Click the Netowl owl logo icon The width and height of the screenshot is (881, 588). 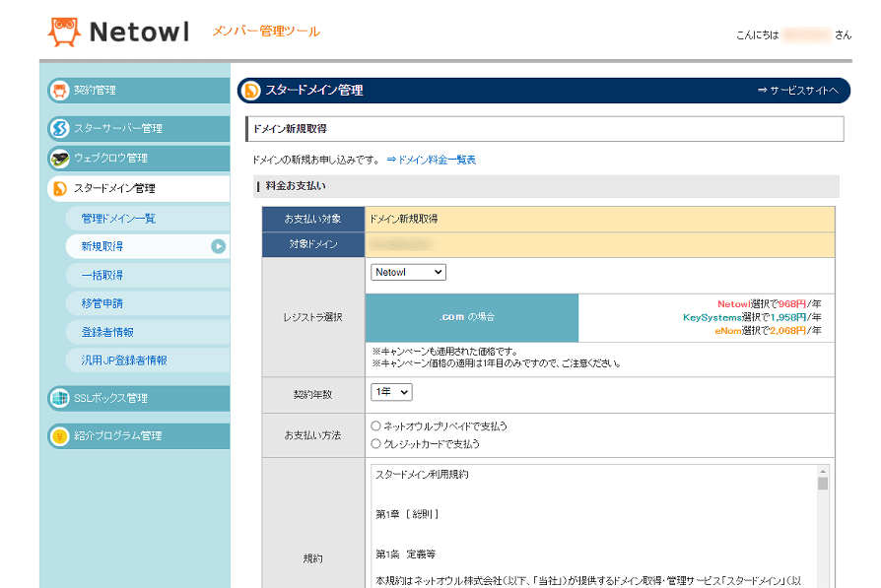pyautogui.click(x=63, y=32)
